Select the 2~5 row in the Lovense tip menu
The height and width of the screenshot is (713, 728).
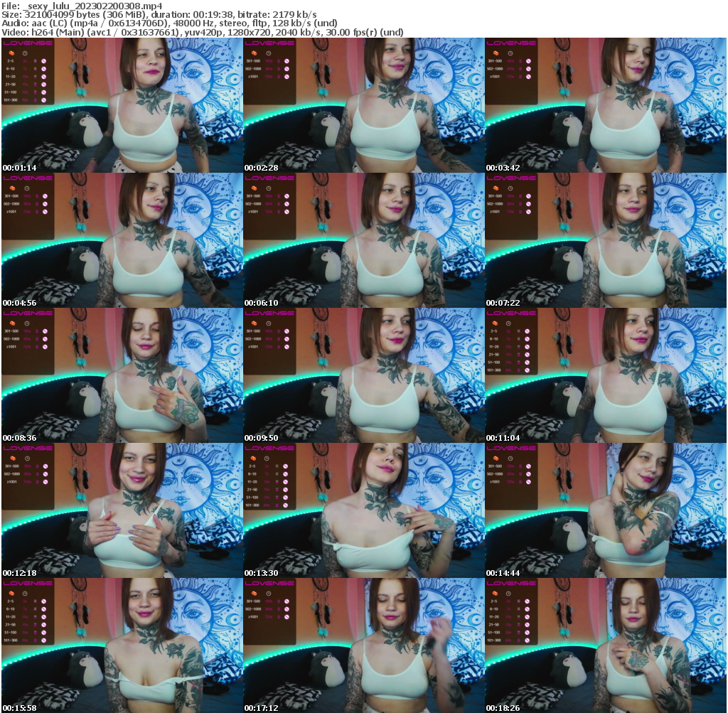pos(10,61)
